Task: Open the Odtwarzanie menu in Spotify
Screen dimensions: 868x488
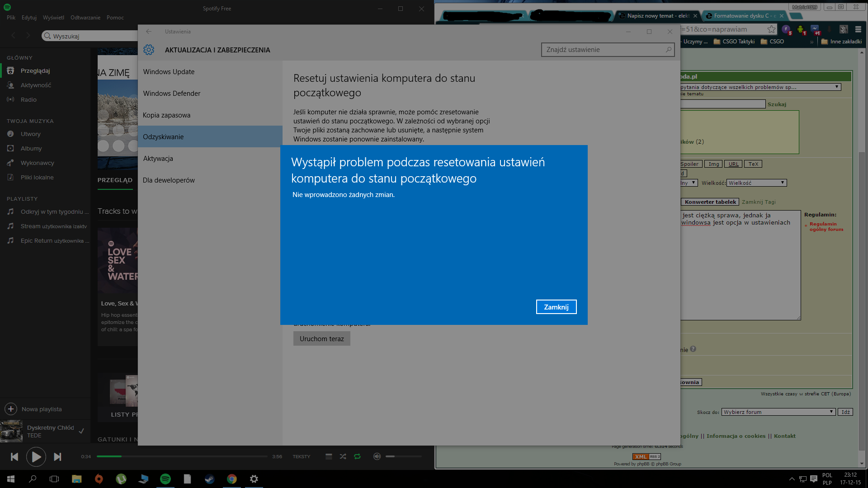Action: (x=85, y=18)
